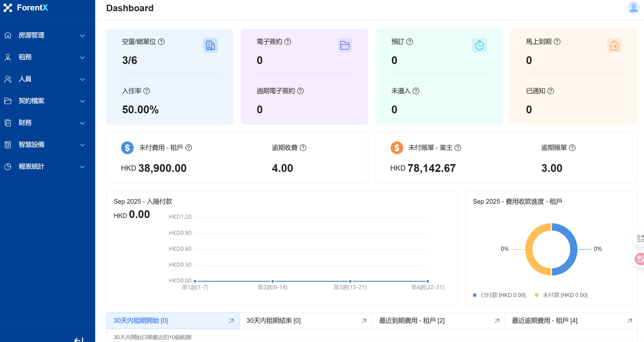Click the 第2週(8-14) data point on chart
Image resolution: width=644 pixels, height=342 pixels.
tap(272, 281)
